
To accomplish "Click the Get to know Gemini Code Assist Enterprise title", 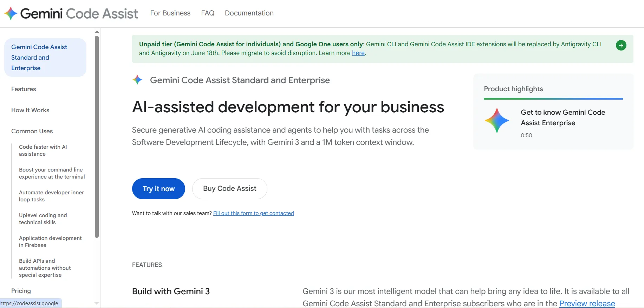I will [x=563, y=118].
